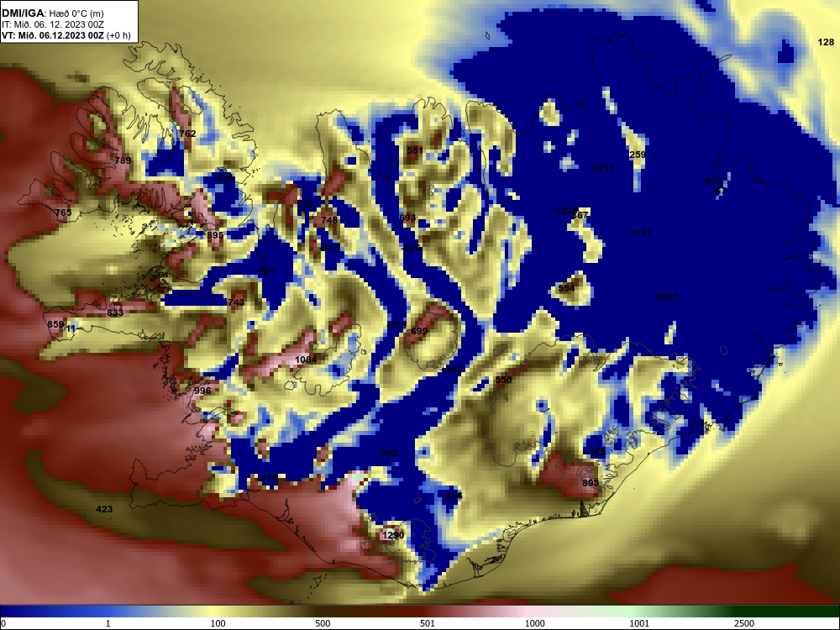Click the map value 581
Screen dimensions: 840x630
point(415,150)
